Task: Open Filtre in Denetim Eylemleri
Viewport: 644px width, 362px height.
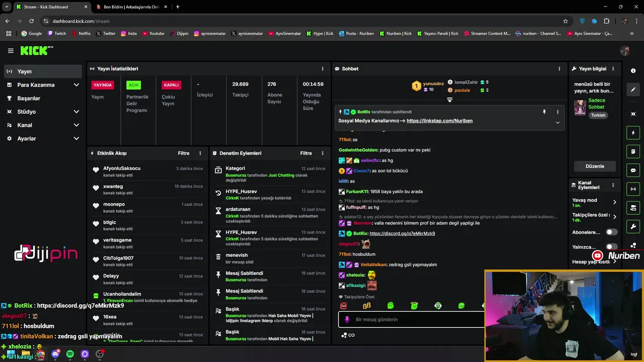Action: (306, 153)
